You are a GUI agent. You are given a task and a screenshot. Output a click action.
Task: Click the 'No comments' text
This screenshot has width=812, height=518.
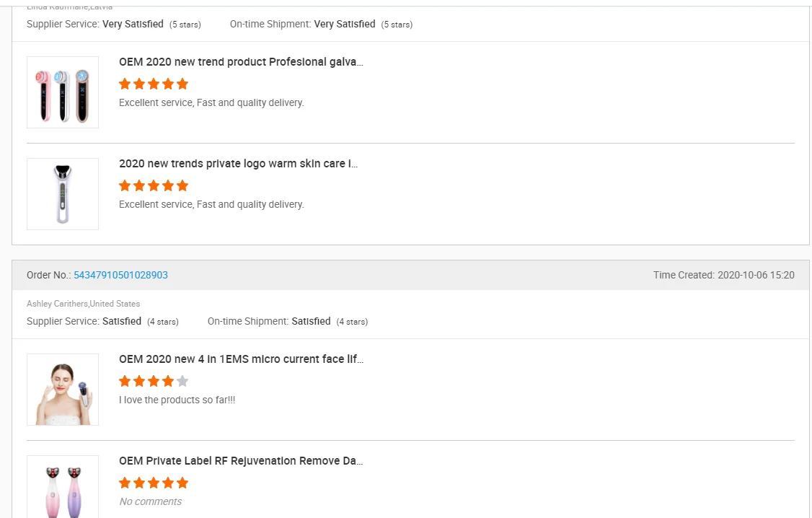[150, 501]
